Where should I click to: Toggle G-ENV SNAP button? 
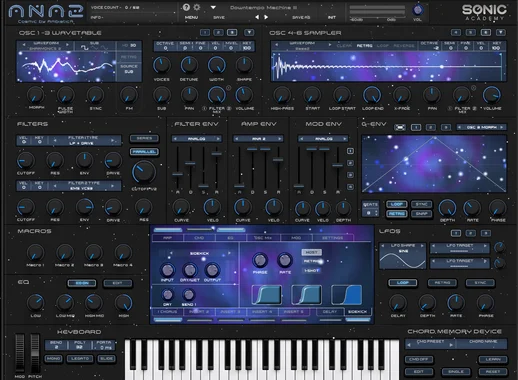click(422, 214)
